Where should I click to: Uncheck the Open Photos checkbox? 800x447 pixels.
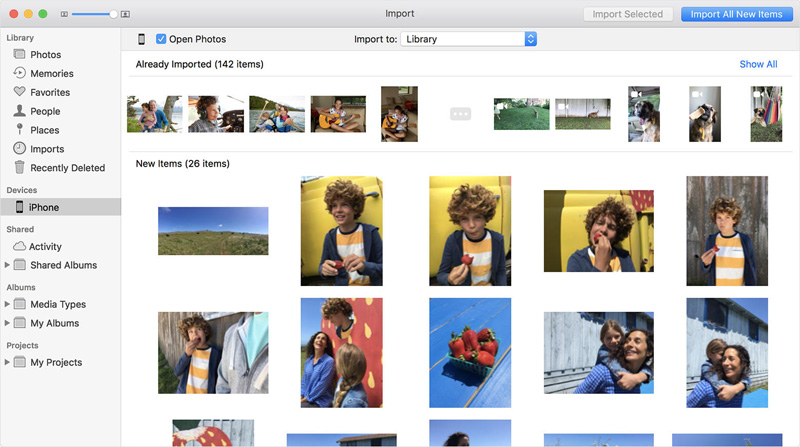point(161,39)
